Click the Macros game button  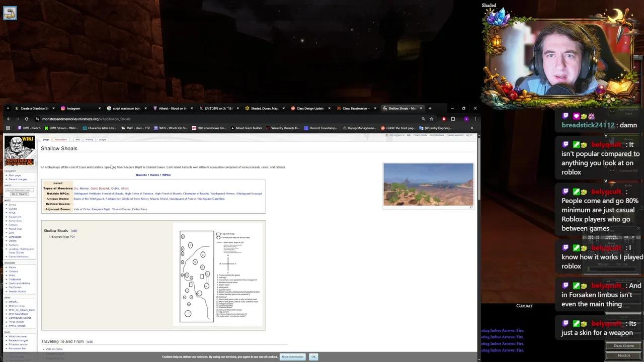pyautogui.click(x=624, y=355)
